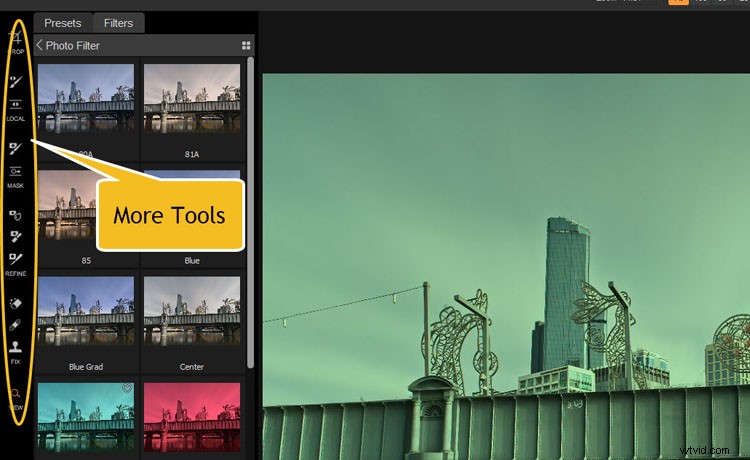Image resolution: width=750 pixels, height=460 pixels.
Task: Toggle grid view of Photo Filter list
Action: [x=246, y=45]
